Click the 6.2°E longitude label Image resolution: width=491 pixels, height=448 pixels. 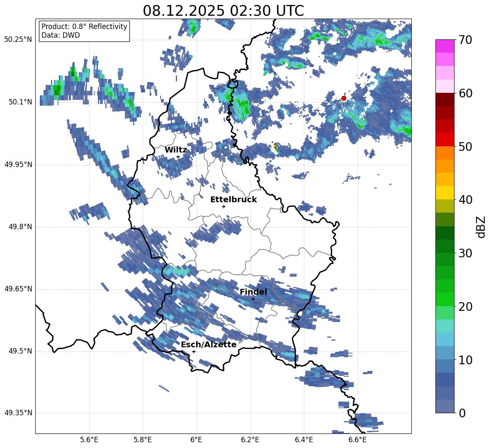250,440
